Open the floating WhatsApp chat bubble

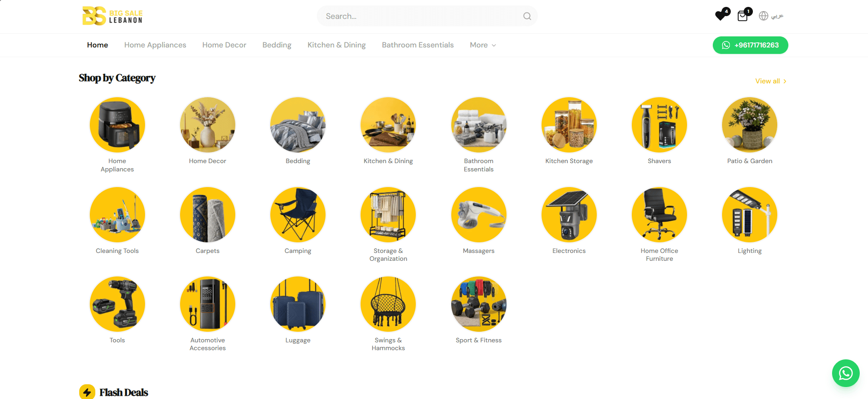[845, 373]
